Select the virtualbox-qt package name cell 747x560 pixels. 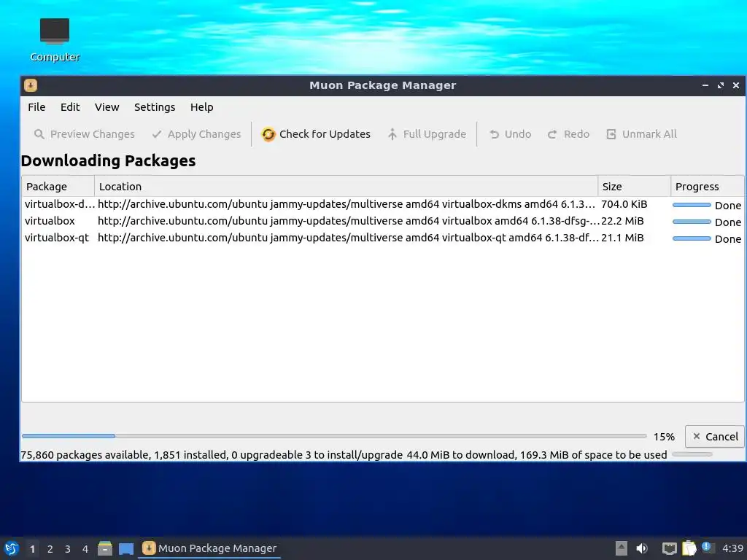tap(57, 238)
